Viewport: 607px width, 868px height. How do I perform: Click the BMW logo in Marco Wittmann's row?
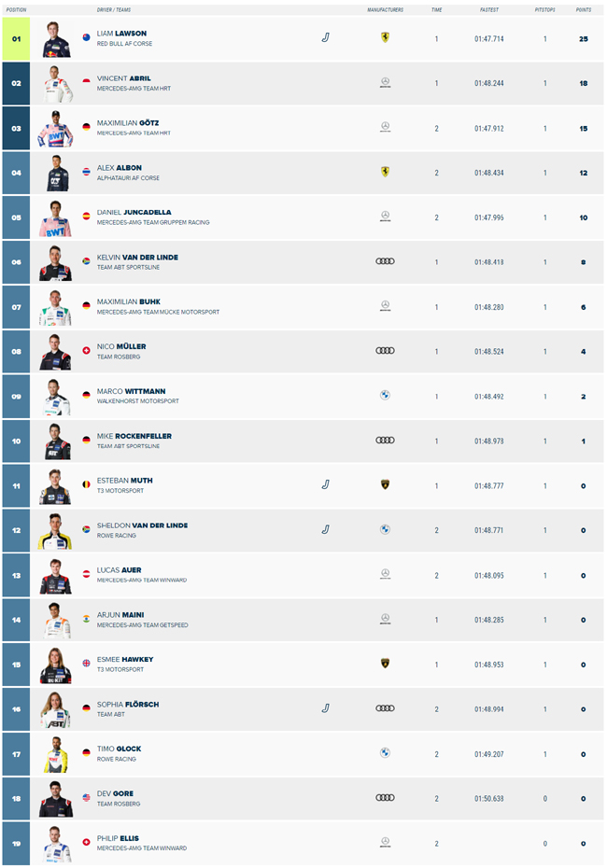(x=385, y=395)
